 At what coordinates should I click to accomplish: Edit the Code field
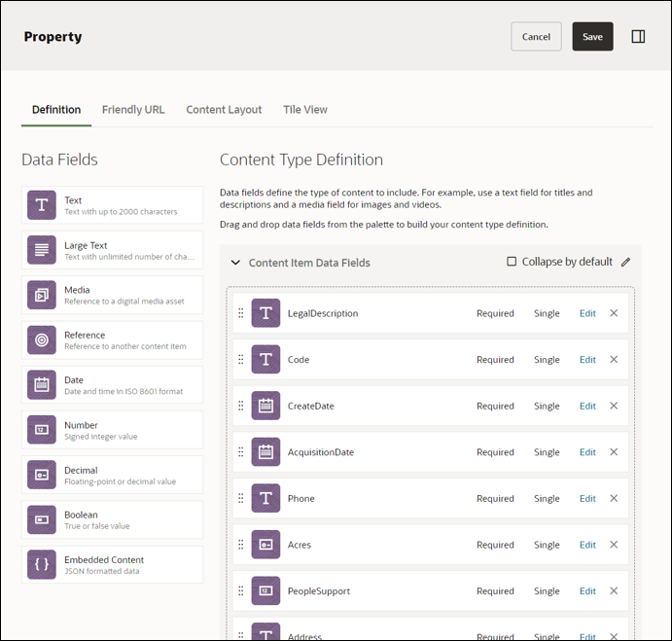point(587,360)
